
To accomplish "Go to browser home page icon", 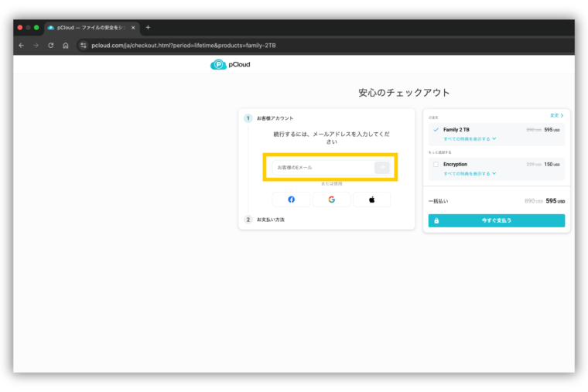I will click(x=66, y=46).
